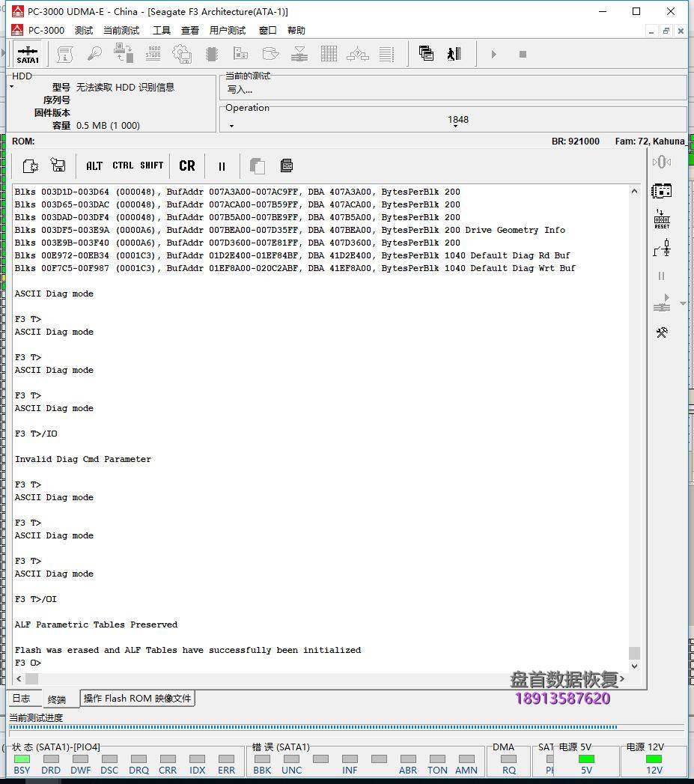Click the power switch plug sidebar icon

click(662, 248)
